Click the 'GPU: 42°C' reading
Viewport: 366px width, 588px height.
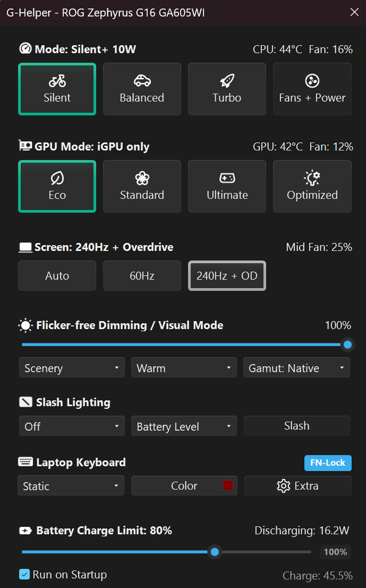coord(278,146)
